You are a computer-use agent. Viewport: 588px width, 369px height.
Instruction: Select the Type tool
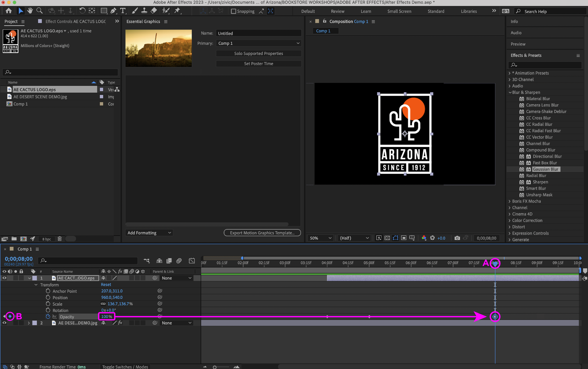point(123,11)
